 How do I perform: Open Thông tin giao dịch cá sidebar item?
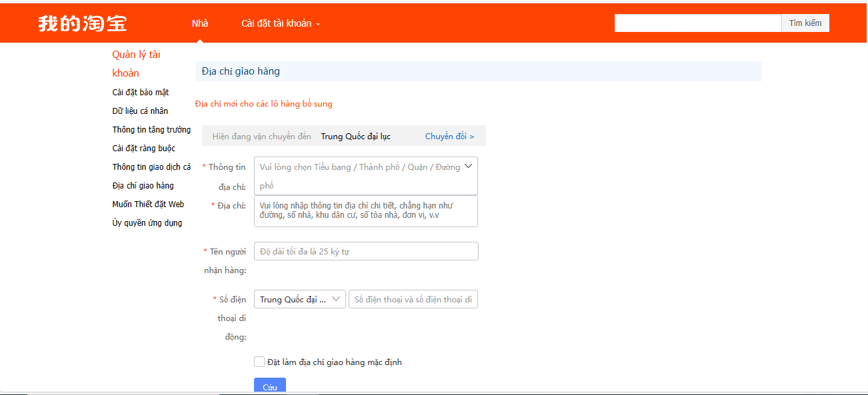click(x=151, y=167)
